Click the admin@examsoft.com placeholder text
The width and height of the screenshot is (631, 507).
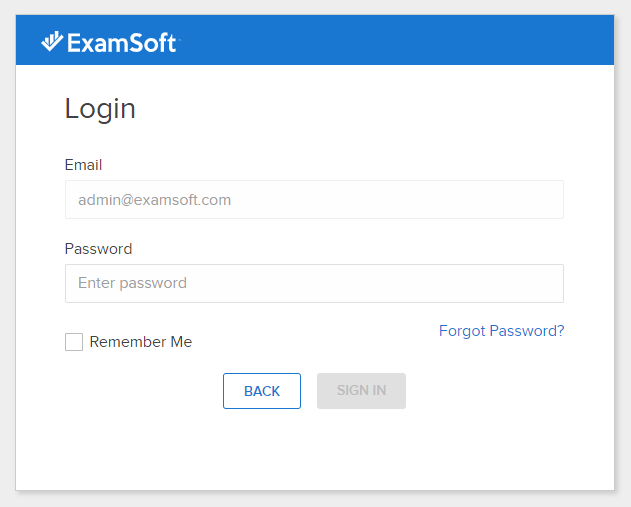tap(154, 200)
